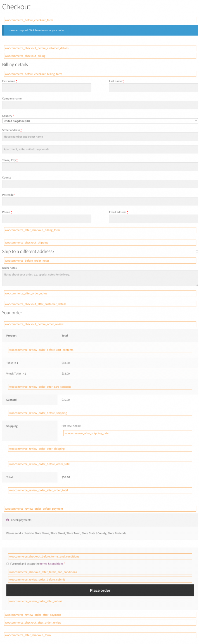Open the country selection dropdown
The width and height of the screenshot is (199, 644).
coord(100,121)
